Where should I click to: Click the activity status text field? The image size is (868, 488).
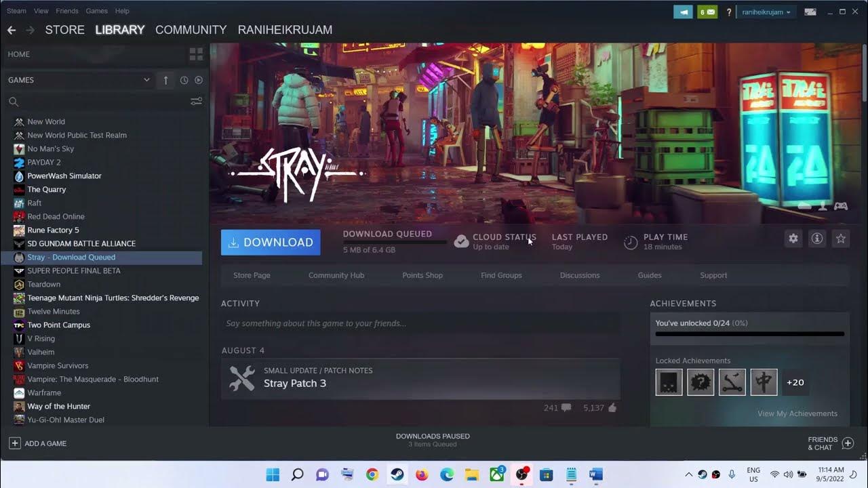coord(420,323)
